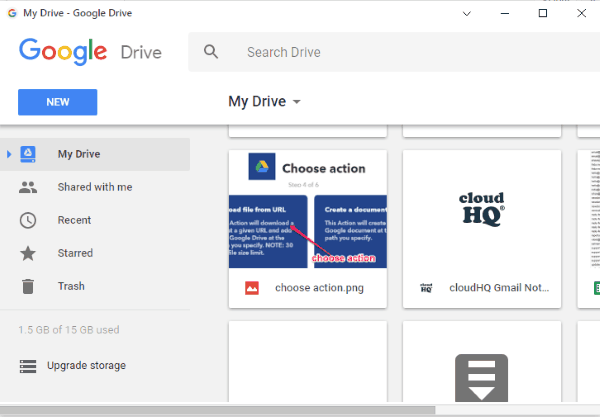
Task: Click the search magnifier icon
Action: pyautogui.click(x=210, y=52)
